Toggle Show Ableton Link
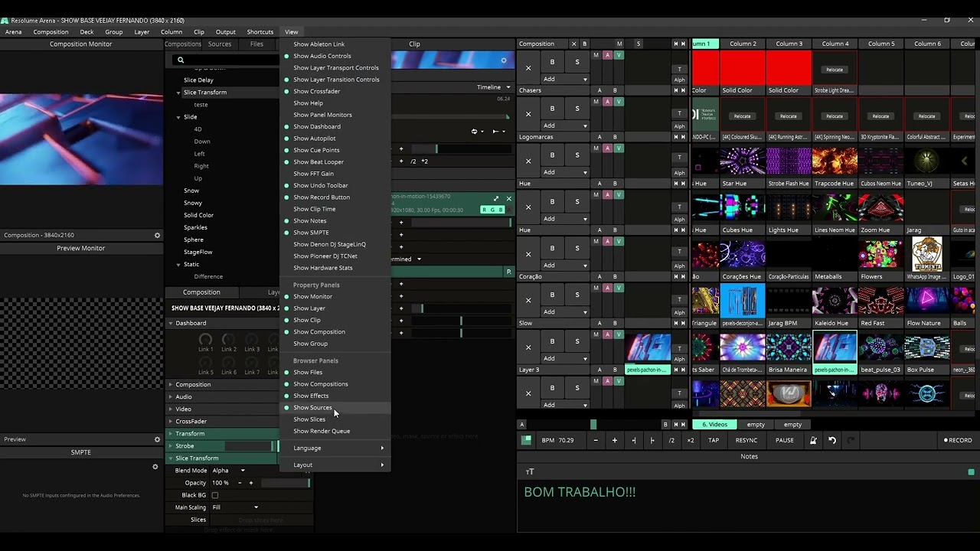This screenshot has height=551, width=980. click(x=318, y=44)
